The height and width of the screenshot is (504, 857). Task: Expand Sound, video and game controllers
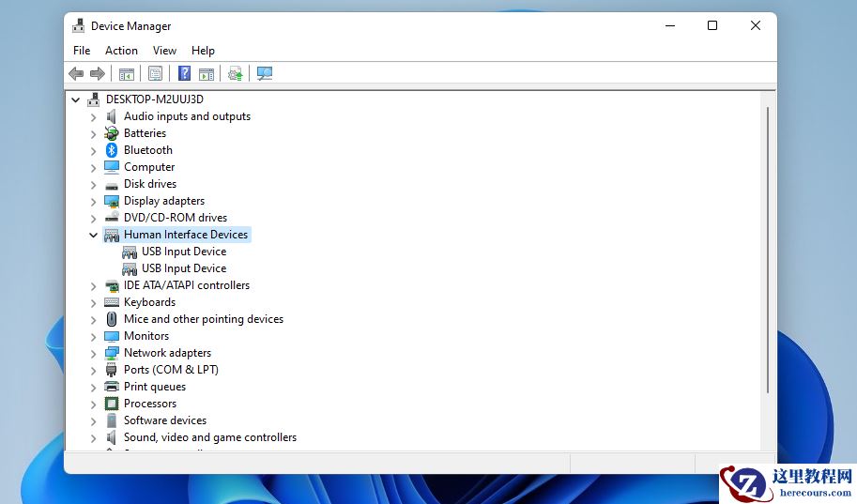pos(94,438)
